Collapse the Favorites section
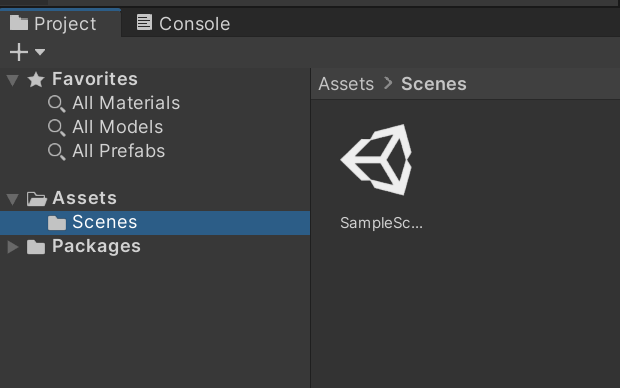Image resolution: width=620 pixels, height=388 pixels. 13,80
